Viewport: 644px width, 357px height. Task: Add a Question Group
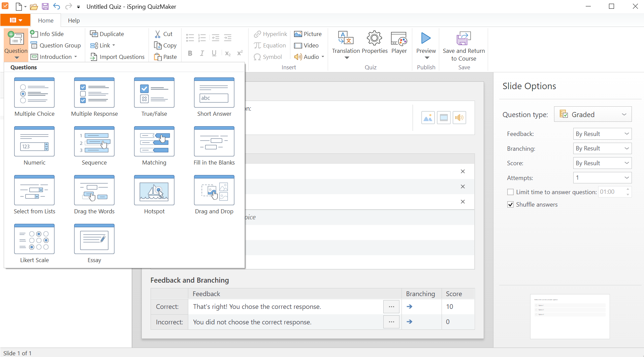56,45
